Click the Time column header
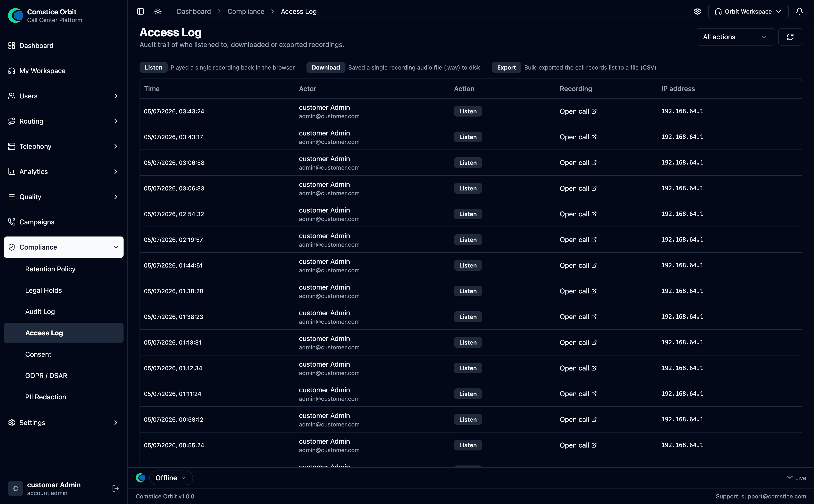The image size is (814, 504). click(x=152, y=89)
